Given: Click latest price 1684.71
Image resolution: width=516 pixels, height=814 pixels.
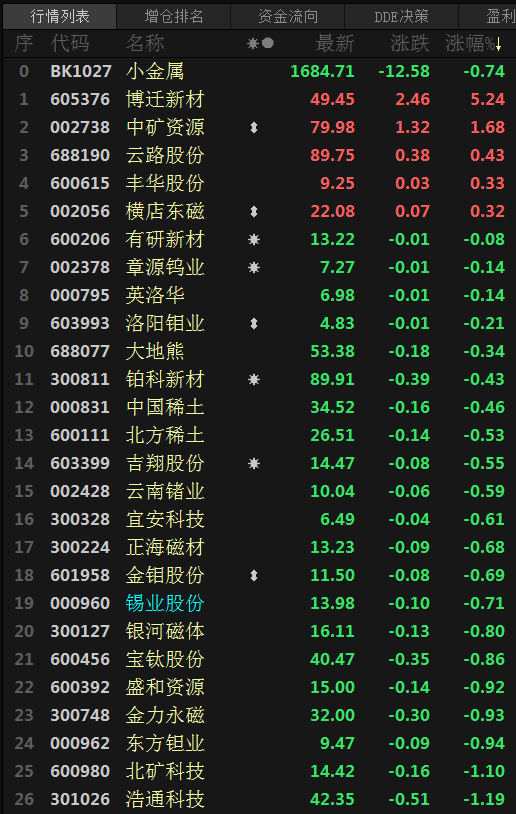Looking at the screenshot, I should coord(322,72).
